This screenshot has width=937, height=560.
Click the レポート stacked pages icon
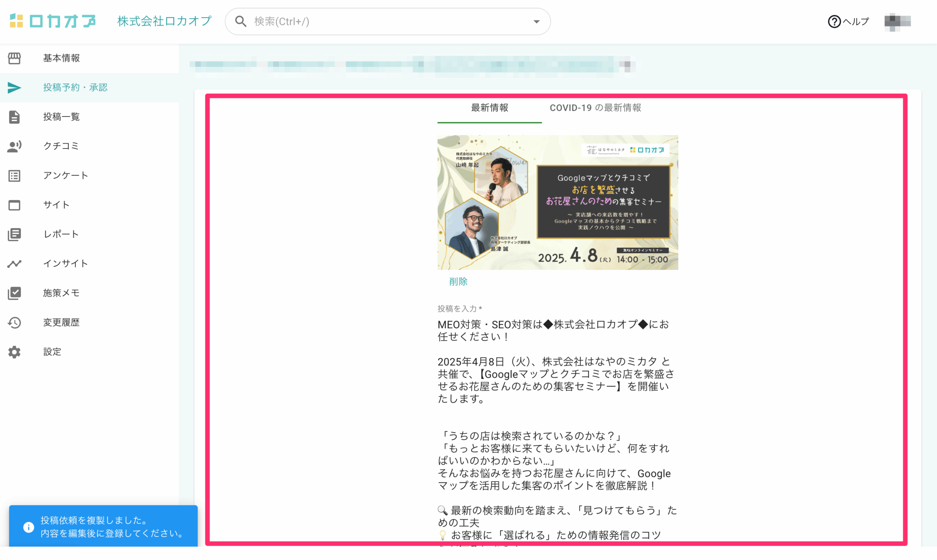pos(14,235)
